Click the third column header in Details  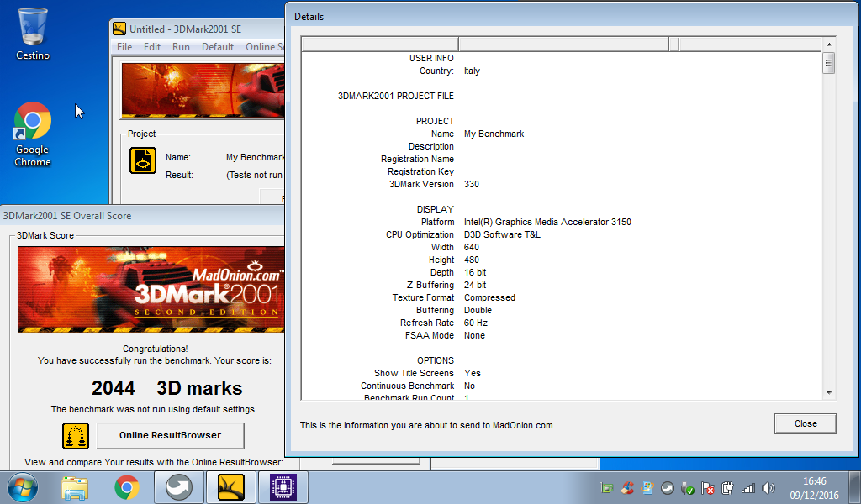(x=673, y=45)
